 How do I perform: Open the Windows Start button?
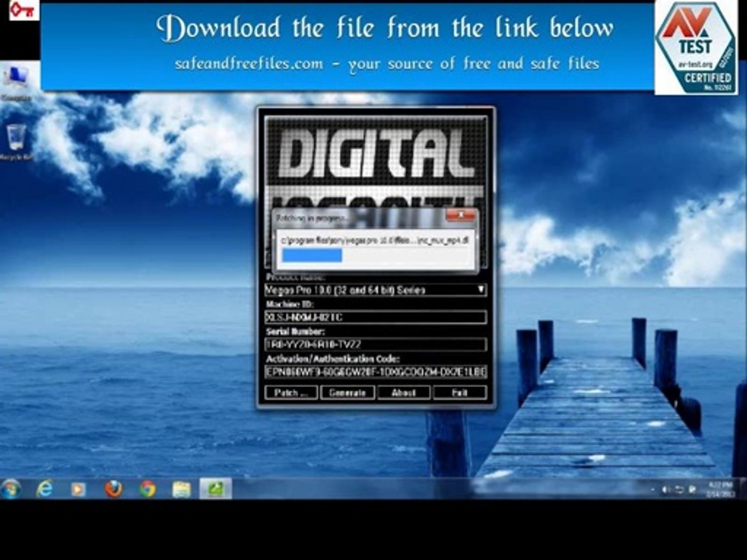point(11,488)
